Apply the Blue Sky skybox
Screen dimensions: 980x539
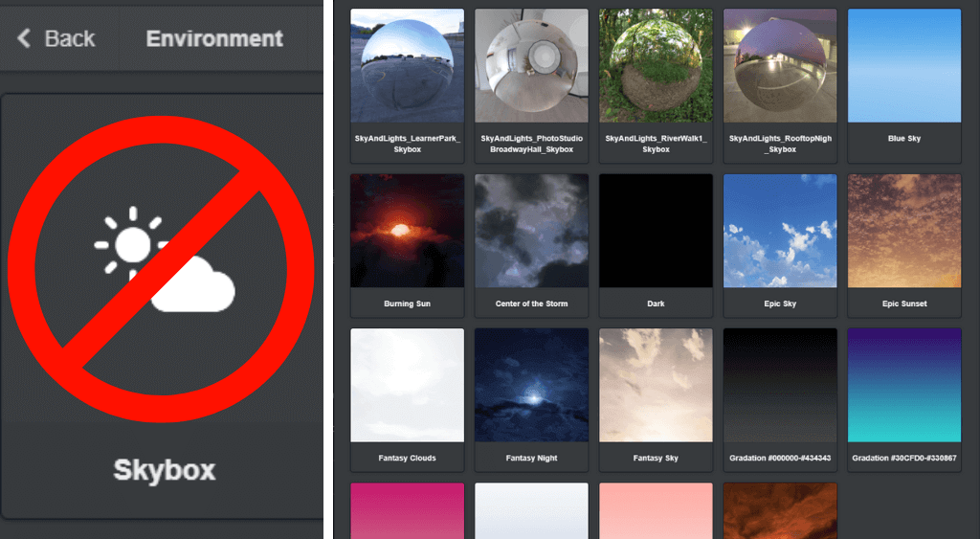(x=903, y=66)
